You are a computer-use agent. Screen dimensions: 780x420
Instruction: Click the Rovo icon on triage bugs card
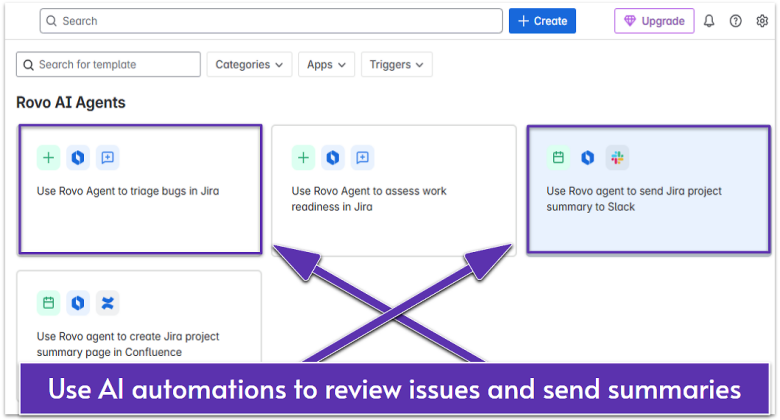78,158
